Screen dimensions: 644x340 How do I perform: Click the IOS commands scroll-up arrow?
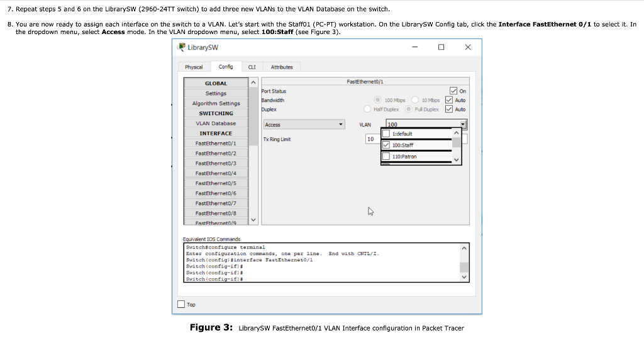coord(464,248)
